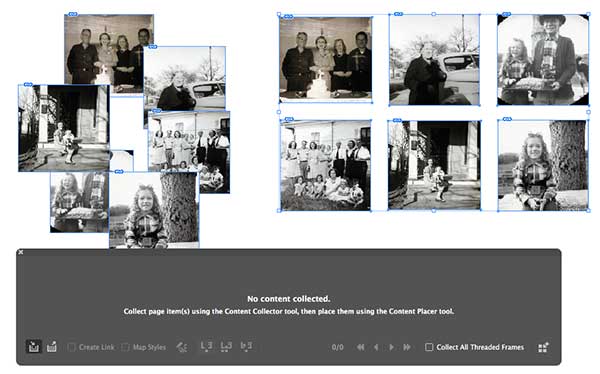Go to next conveyor item
Viewport: 600px width, 374px height.
(391, 347)
